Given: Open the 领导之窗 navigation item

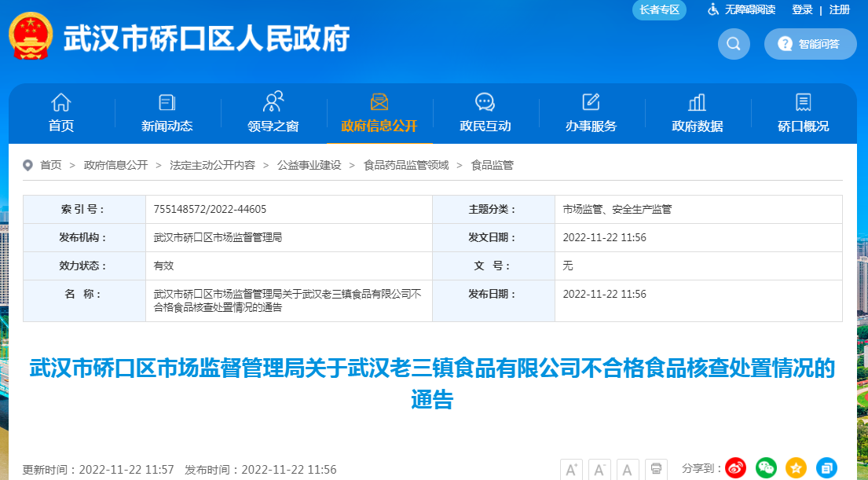Looking at the screenshot, I should (x=273, y=112).
